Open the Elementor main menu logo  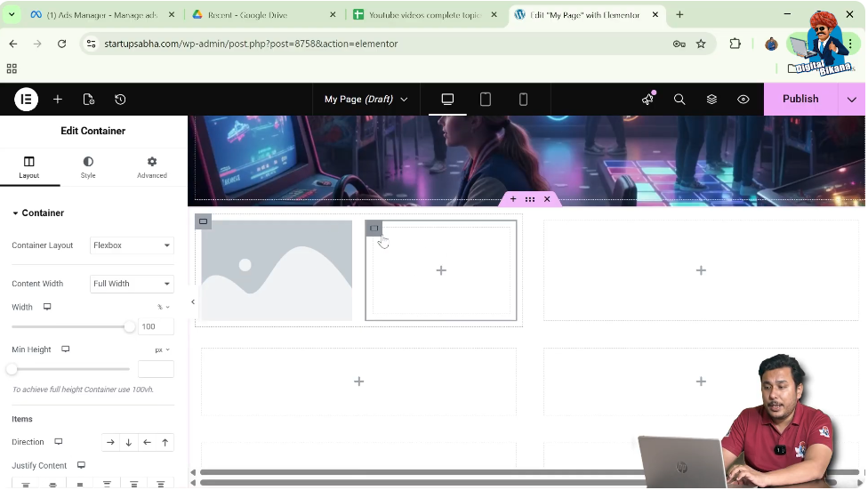coord(26,100)
